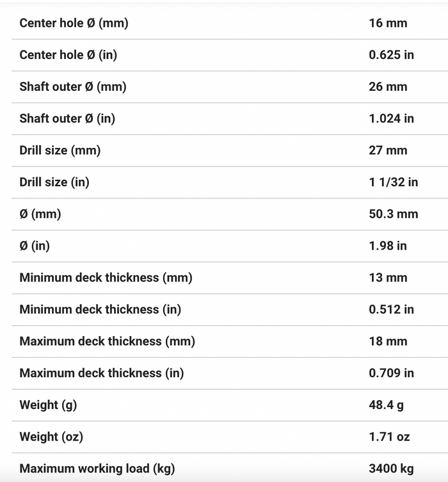
Task: Select the Center hole Ø (mm) label
Action: tap(74, 23)
